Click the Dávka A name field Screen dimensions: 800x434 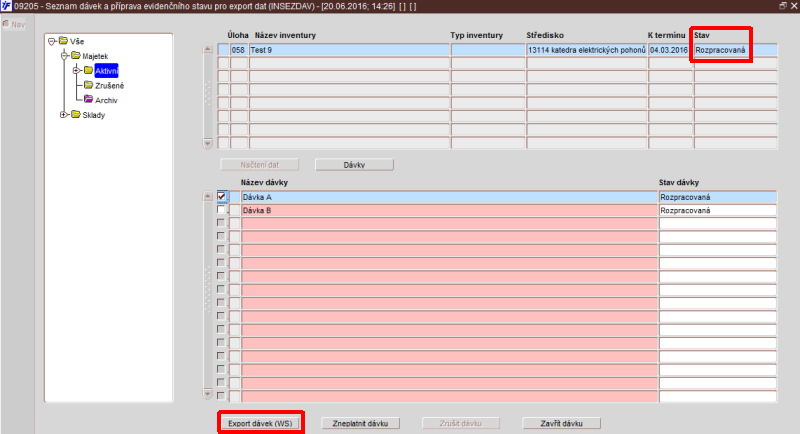[x=449, y=197]
